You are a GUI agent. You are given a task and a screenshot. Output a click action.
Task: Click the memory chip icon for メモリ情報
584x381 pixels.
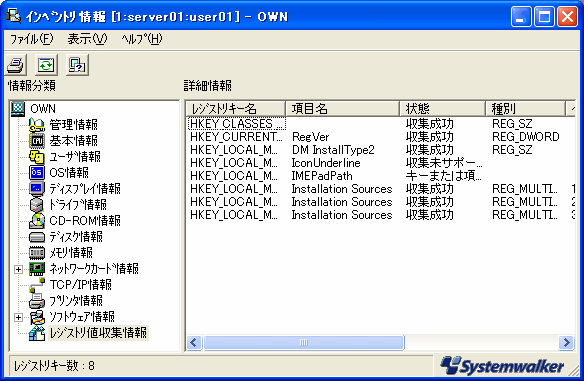[36, 253]
